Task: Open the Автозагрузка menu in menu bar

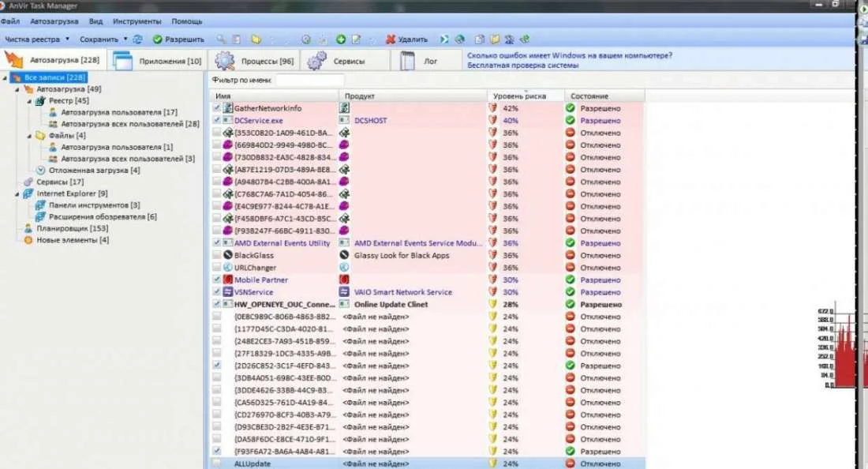Action: (54, 21)
